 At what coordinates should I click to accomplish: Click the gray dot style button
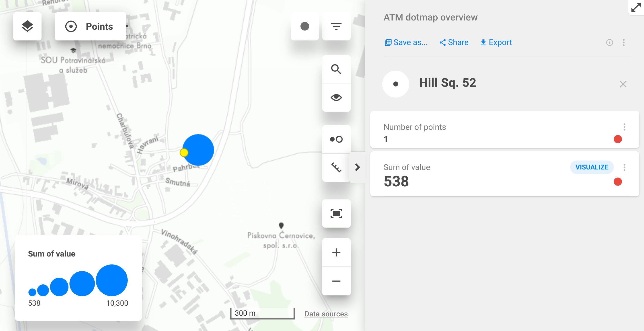click(305, 26)
